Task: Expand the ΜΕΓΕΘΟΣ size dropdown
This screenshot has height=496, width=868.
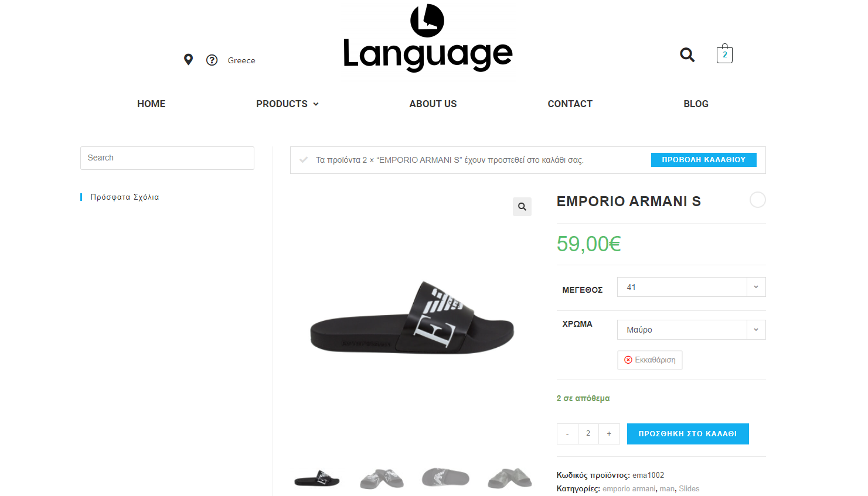Action: click(x=692, y=287)
